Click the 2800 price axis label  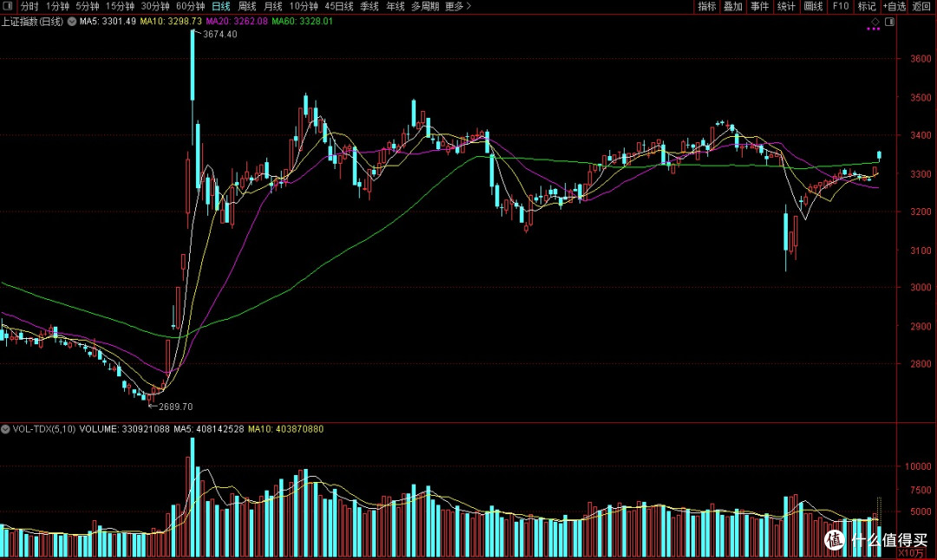pos(921,363)
